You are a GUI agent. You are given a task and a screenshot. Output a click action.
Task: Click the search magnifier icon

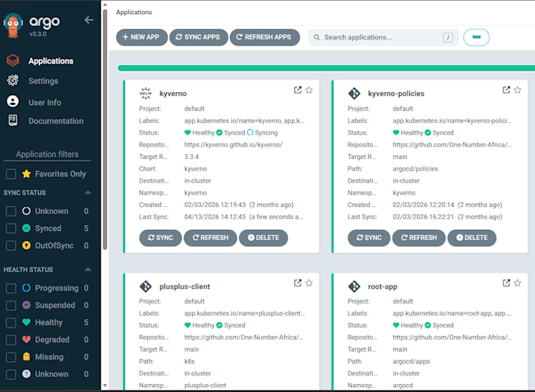316,37
